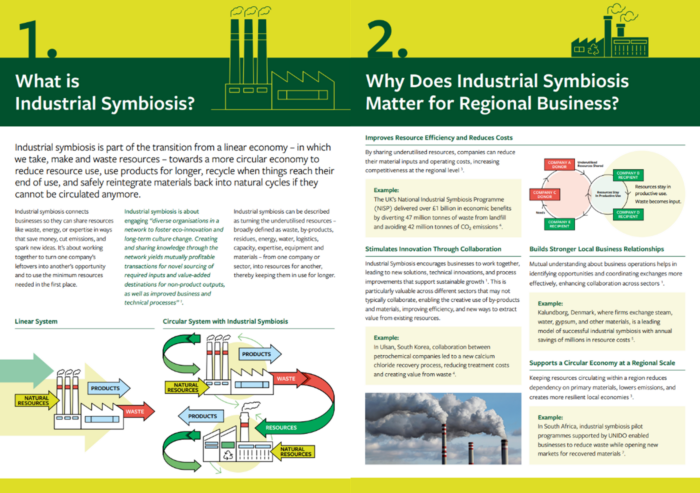Screen dimensions: 700x493
Task: Click the 'Resources stay in productive use' caption
Action: [x=653, y=190]
